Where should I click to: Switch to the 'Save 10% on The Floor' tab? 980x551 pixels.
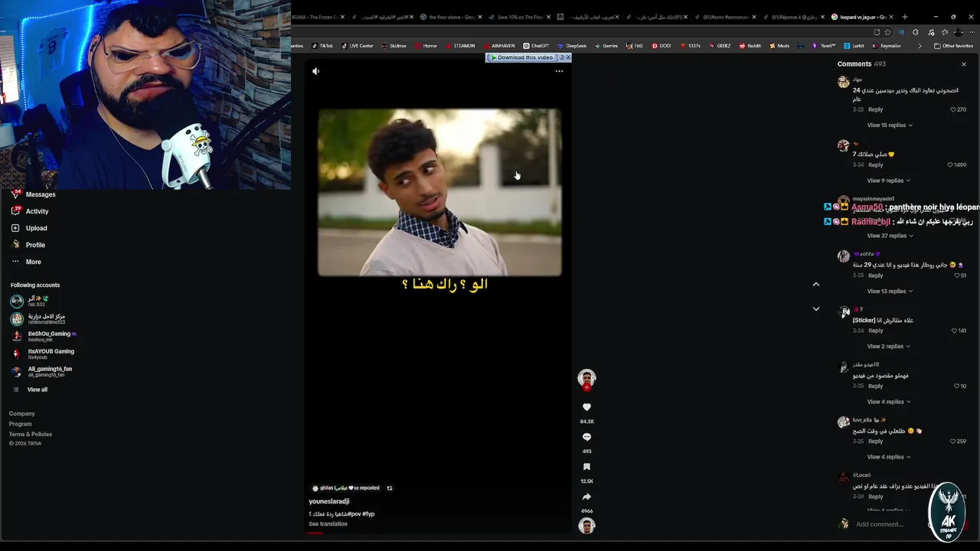click(521, 17)
